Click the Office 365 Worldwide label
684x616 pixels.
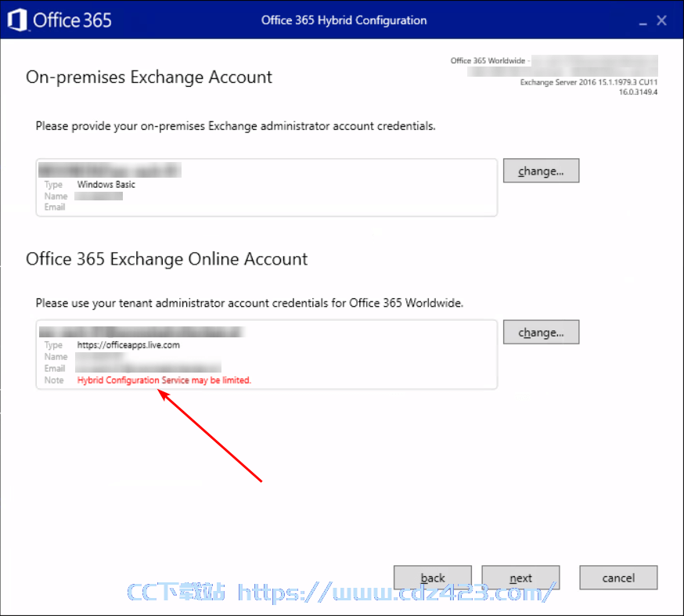tap(488, 60)
